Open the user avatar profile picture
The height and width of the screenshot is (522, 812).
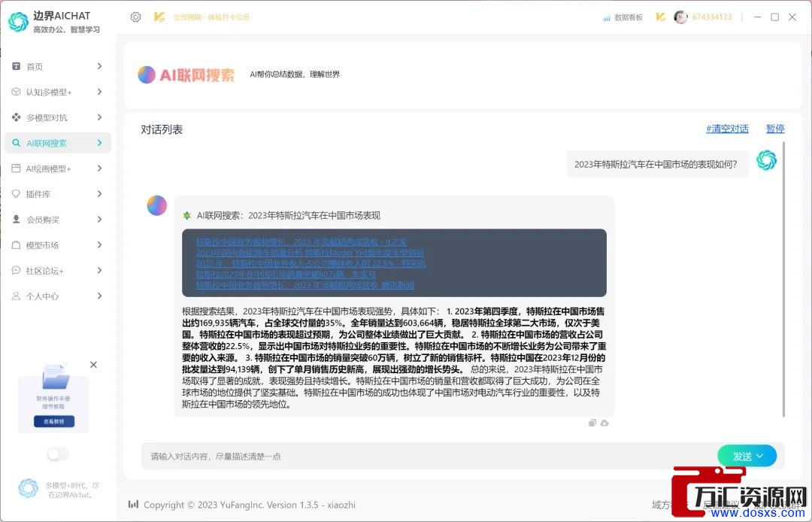tap(680, 17)
